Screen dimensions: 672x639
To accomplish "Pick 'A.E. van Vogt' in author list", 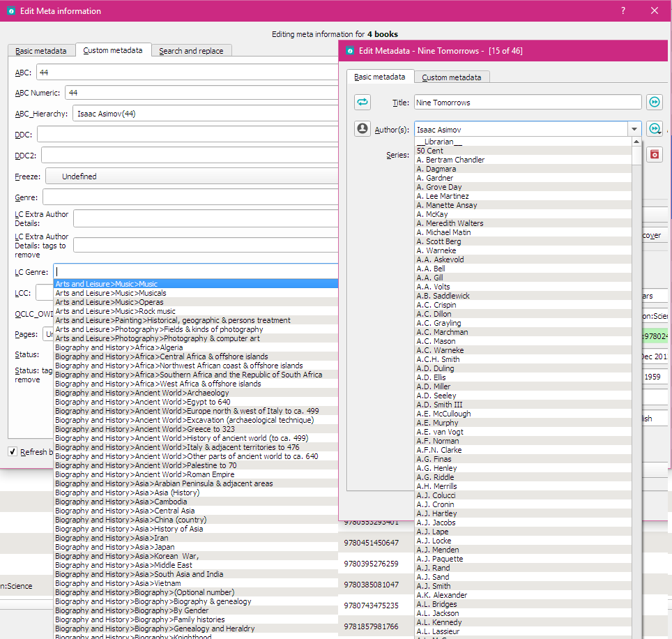I will pyautogui.click(x=440, y=432).
